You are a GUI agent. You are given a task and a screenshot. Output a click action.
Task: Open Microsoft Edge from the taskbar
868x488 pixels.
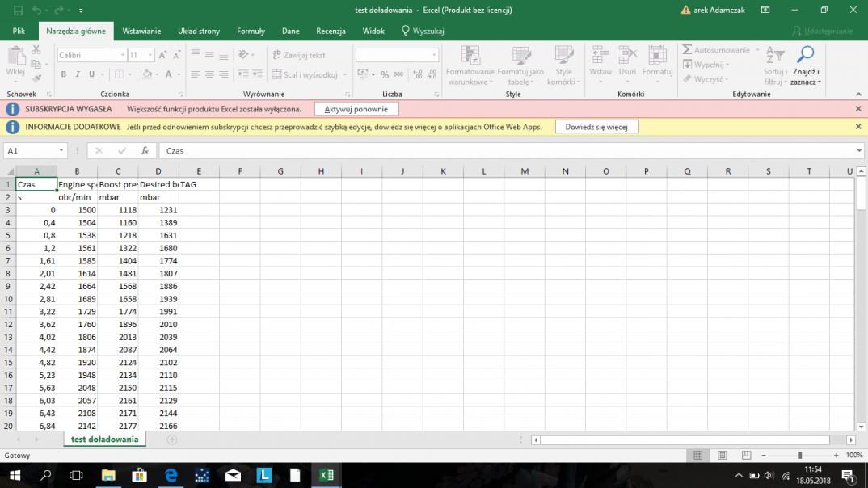[171, 475]
